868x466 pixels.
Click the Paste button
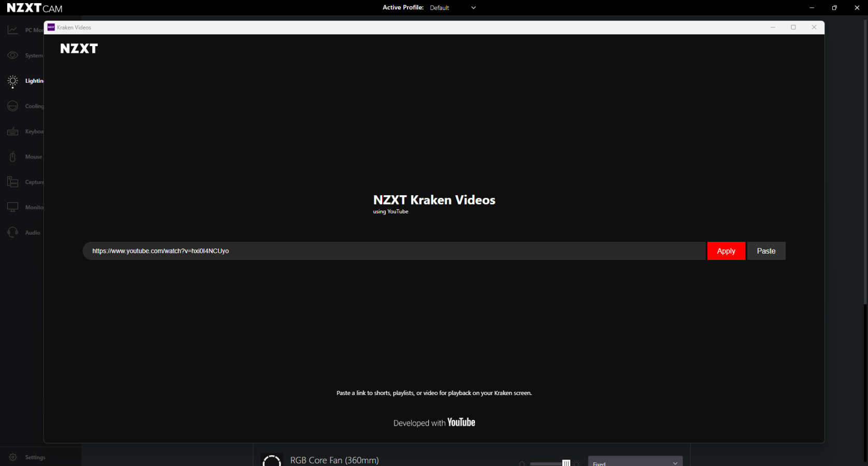[x=766, y=251]
